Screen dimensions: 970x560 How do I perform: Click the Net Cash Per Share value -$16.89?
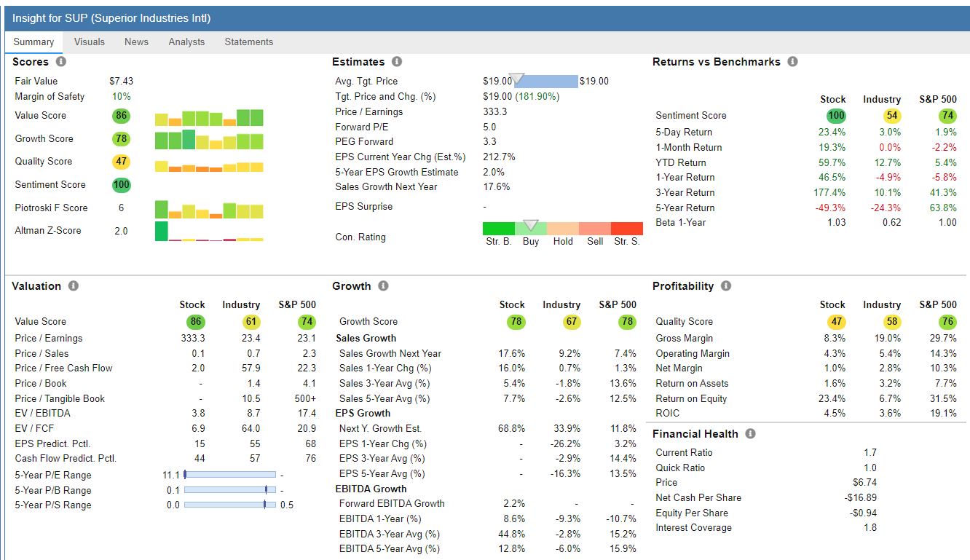[x=860, y=498]
